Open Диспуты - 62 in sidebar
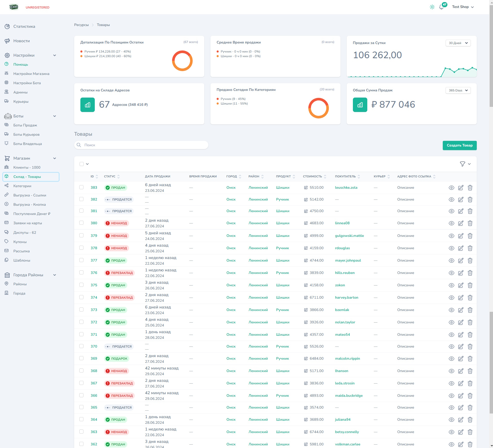493x448 pixels. coord(25,232)
